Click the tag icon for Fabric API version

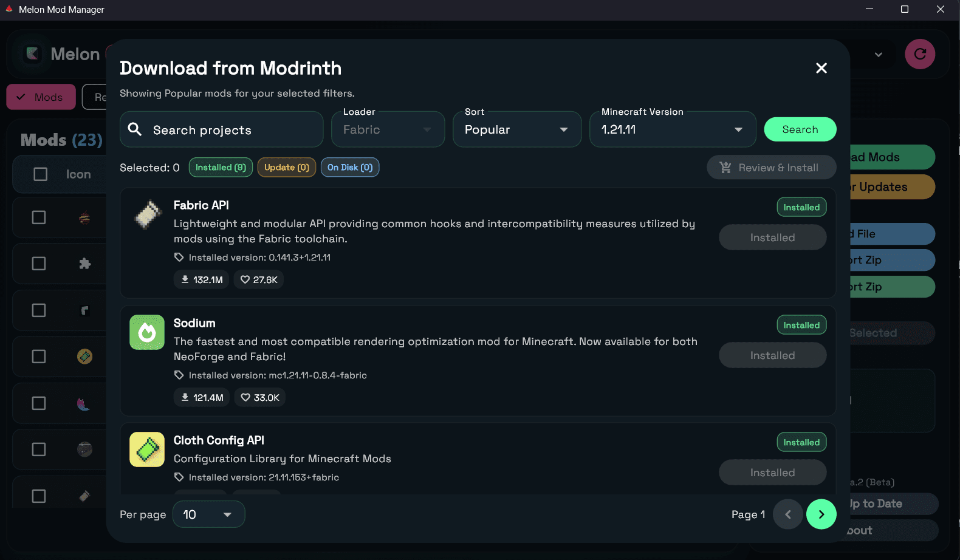179,258
